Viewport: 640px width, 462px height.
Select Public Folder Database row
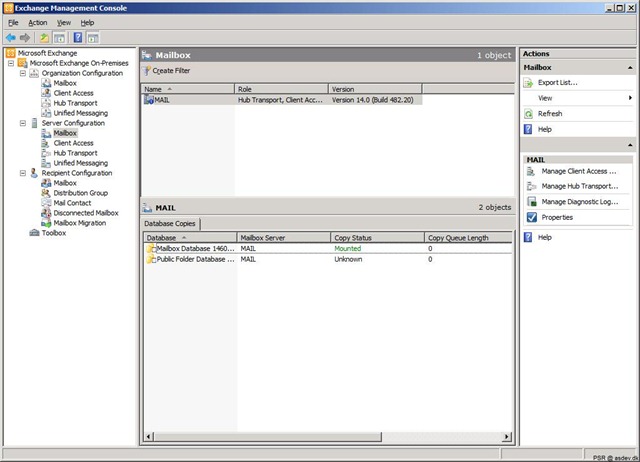coord(328,259)
